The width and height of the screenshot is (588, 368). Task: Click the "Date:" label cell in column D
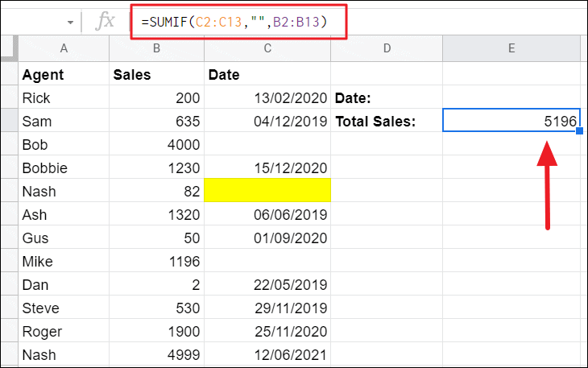[386, 98]
